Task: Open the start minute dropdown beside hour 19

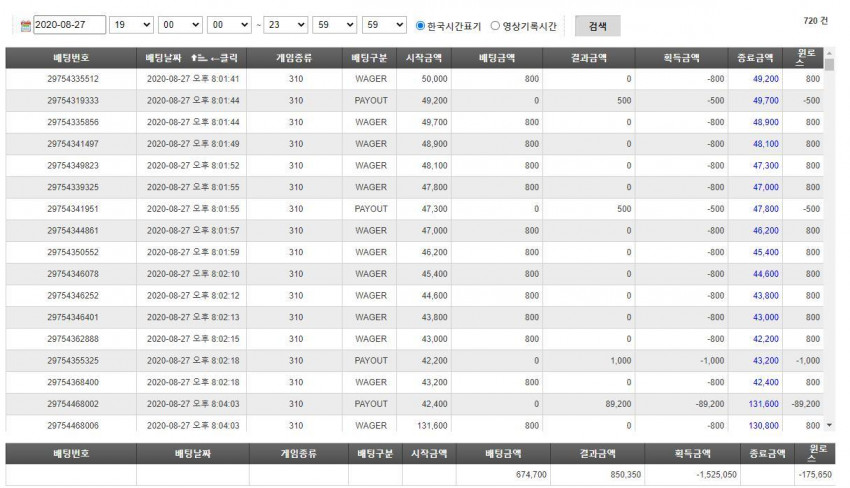Action: 180,25
